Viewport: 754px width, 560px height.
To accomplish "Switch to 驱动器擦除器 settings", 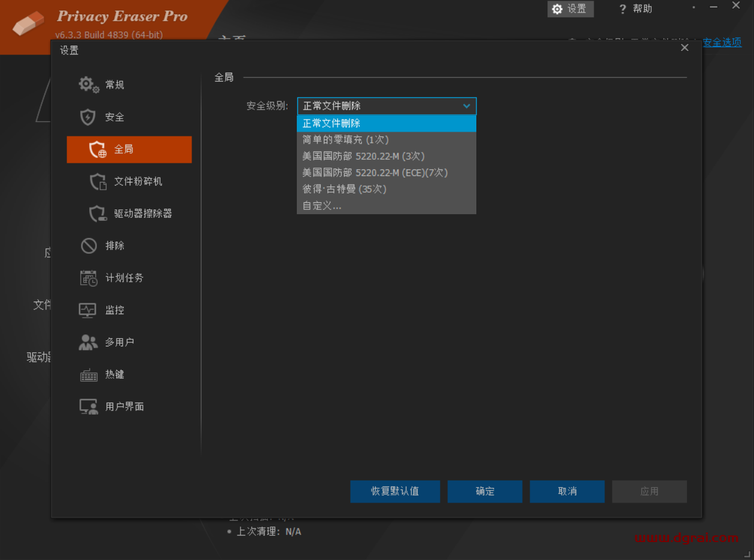I will pyautogui.click(x=129, y=214).
